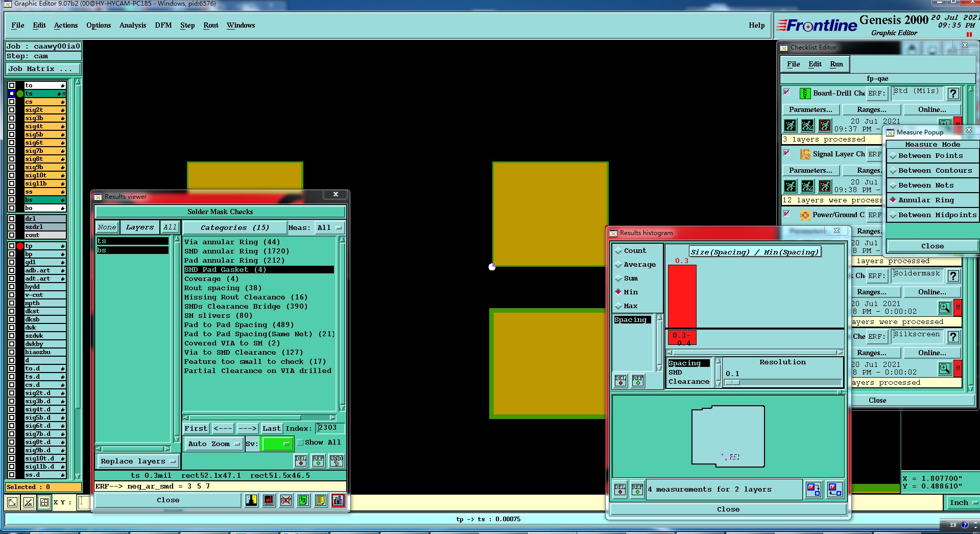Select the Sum radio option
Viewport: 980px width, 534px height.
click(626, 278)
